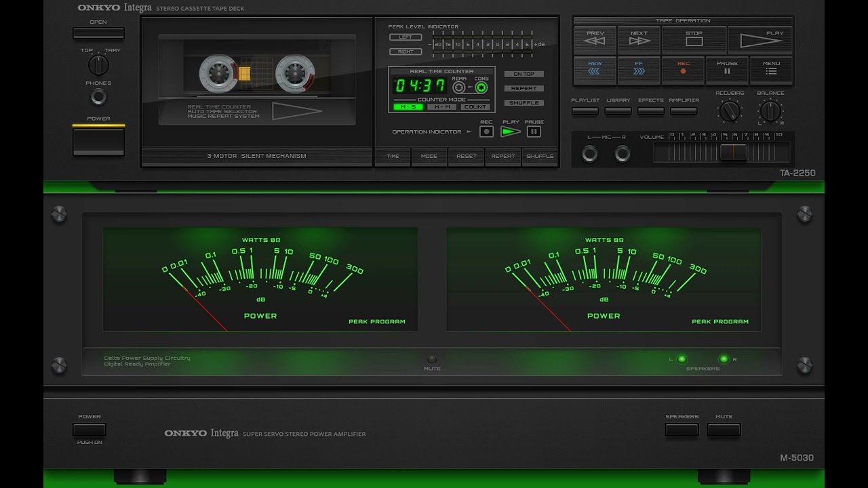The image size is (868, 488).
Task: Skip to the NEXT track
Action: point(639,41)
